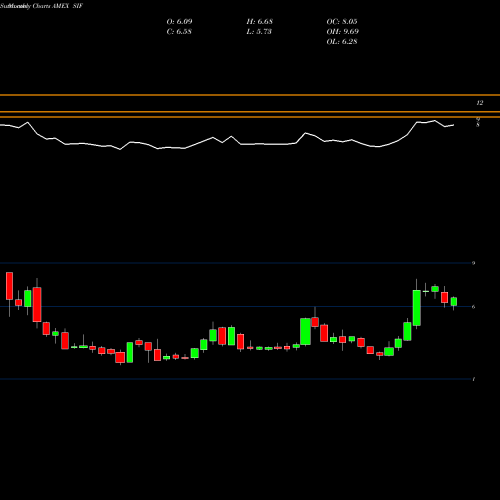Click the OL: 6.28 reading

coord(342,42)
